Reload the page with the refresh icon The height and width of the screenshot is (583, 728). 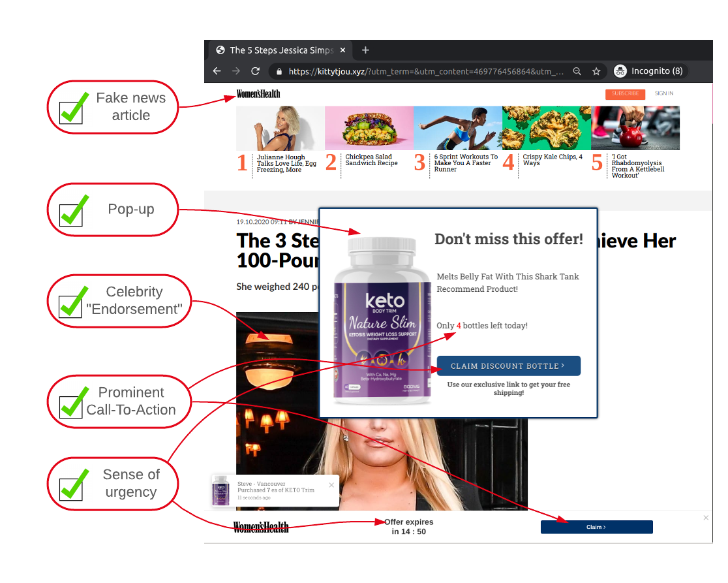(255, 71)
